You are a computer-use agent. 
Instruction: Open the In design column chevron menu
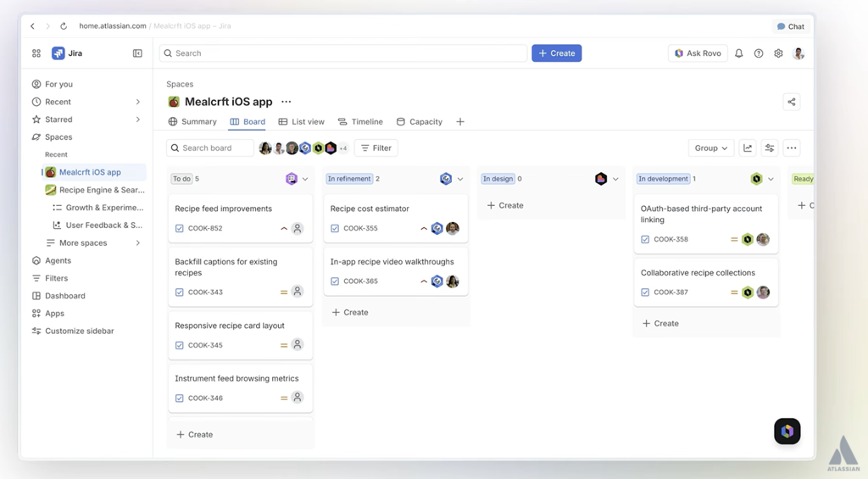click(x=615, y=179)
